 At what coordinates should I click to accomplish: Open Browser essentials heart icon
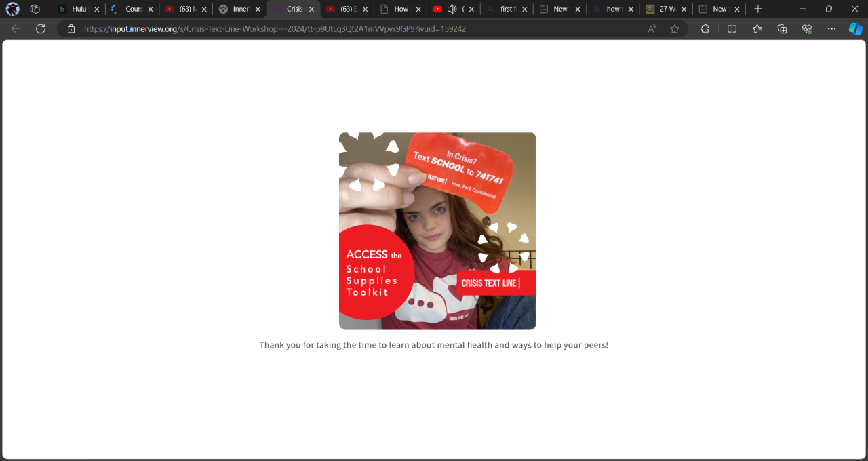[807, 29]
